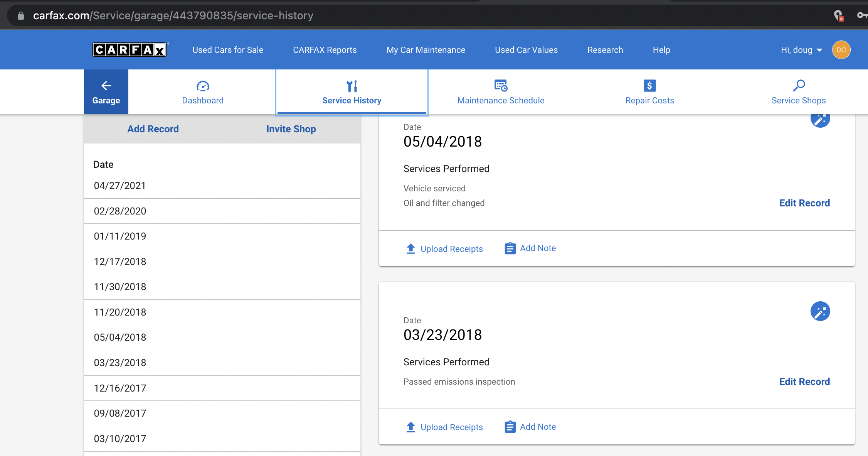The image size is (868, 456).
Task: Open the Help menu
Action: [x=661, y=50]
